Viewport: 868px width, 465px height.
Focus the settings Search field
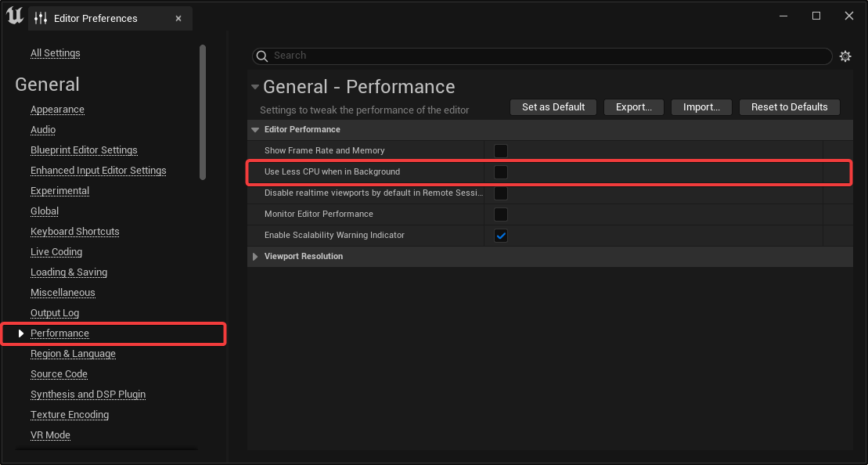pos(548,56)
